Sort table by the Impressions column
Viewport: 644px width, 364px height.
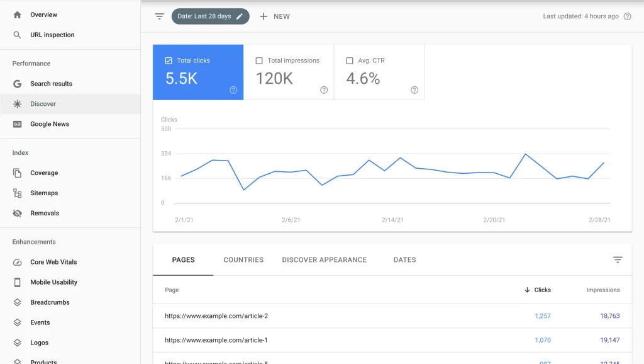[x=602, y=290]
